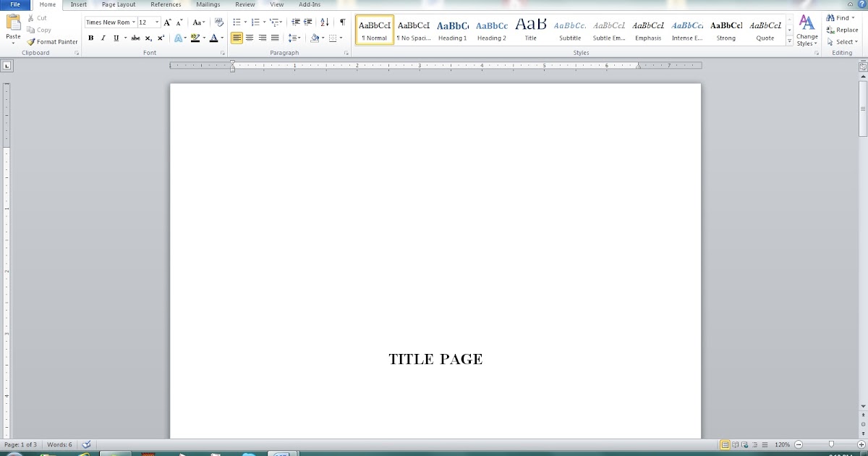Open the References tab

pyautogui.click(x=166, y=4)
